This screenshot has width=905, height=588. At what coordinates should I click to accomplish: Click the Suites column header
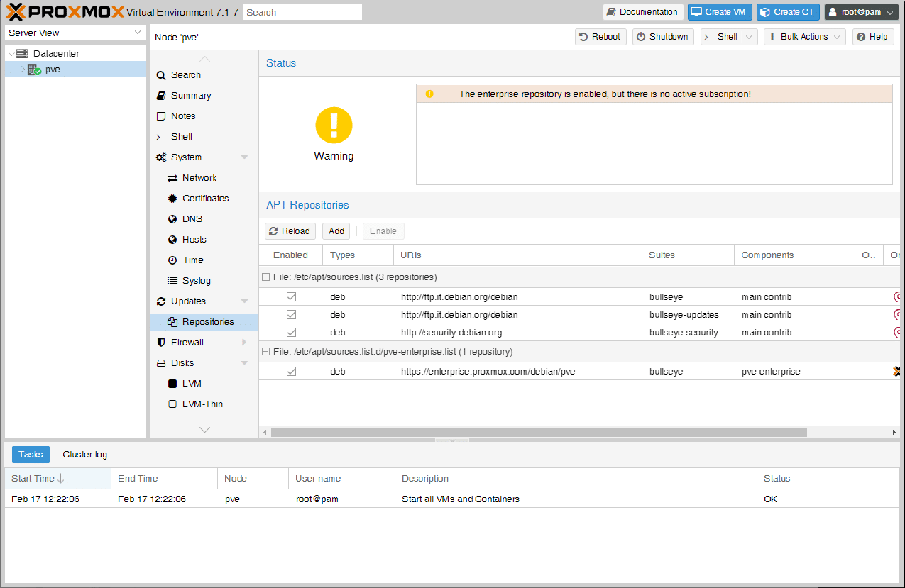pos(688,255)
